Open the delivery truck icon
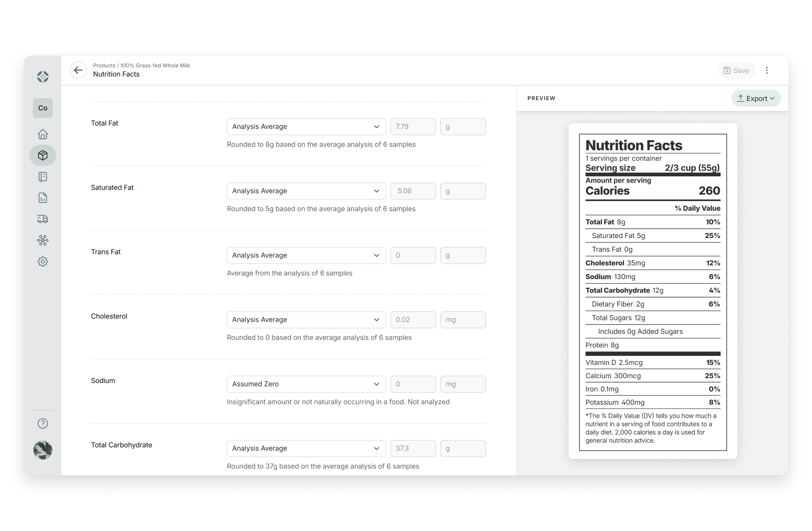812x531 pixels. click(42, 219)
